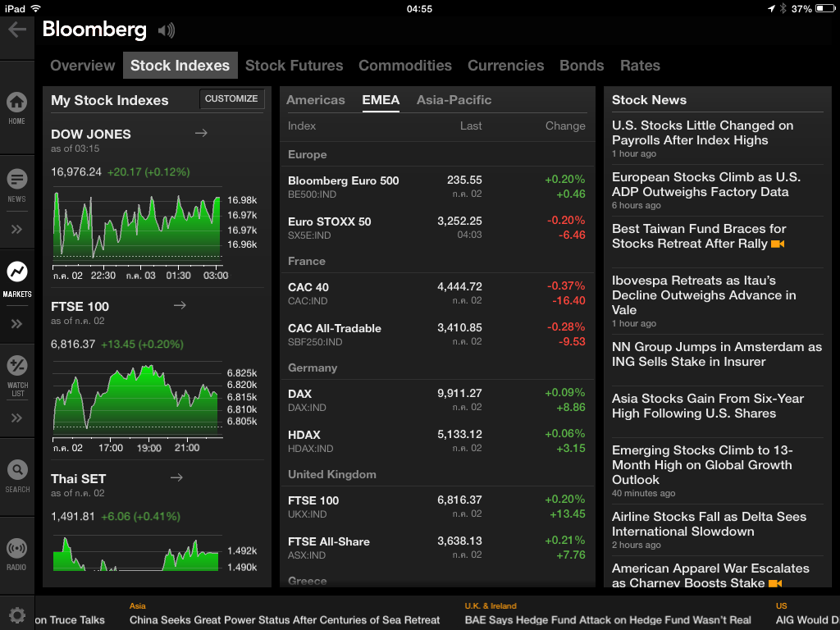The width and height of the screenshot is (840, 630).
Task: Open FTSE 100 row in EMEA list
Action: (436, 506)
